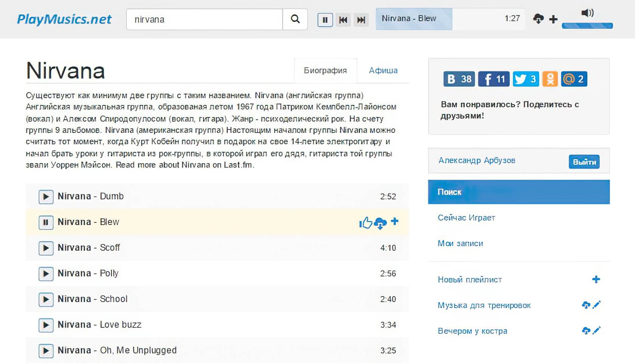Skip to the next track

pos(361,20)
